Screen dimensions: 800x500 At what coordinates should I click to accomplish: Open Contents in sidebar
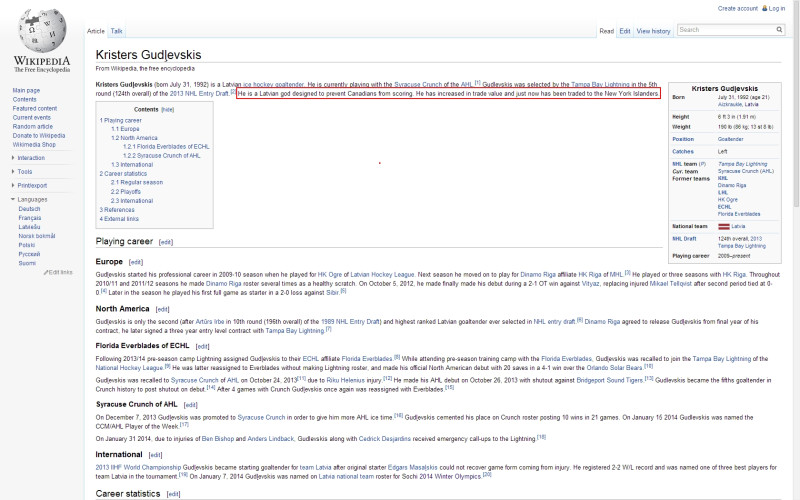(24, 99)
